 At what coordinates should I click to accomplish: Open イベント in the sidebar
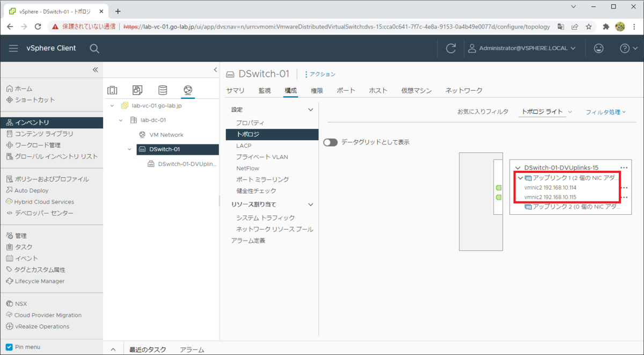point(22,258)
